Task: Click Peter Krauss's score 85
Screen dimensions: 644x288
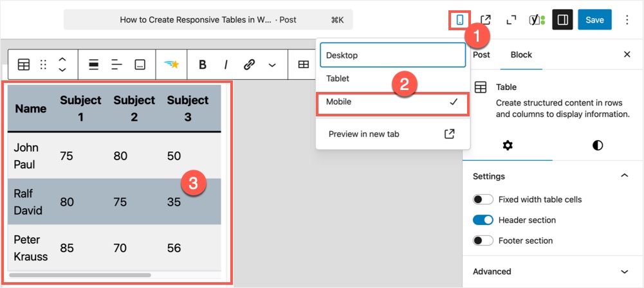Action: coord(68,248)
